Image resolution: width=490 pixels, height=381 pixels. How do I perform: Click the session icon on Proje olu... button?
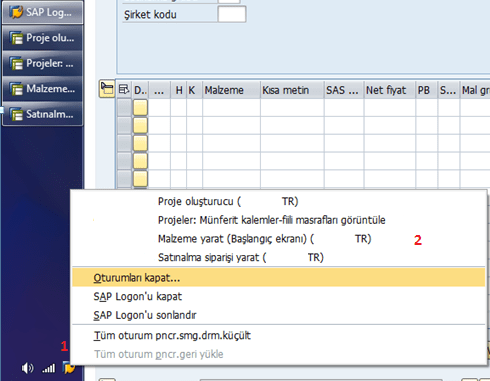tap(16, 38)
